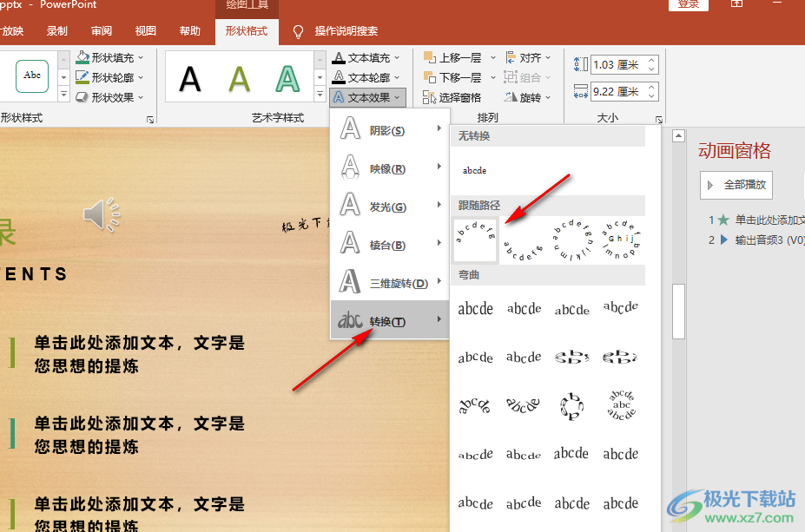Viewport: 805px width, 532px height.
Task: Open the 阴影(S) shadow submenu
Action: point(390,128)
